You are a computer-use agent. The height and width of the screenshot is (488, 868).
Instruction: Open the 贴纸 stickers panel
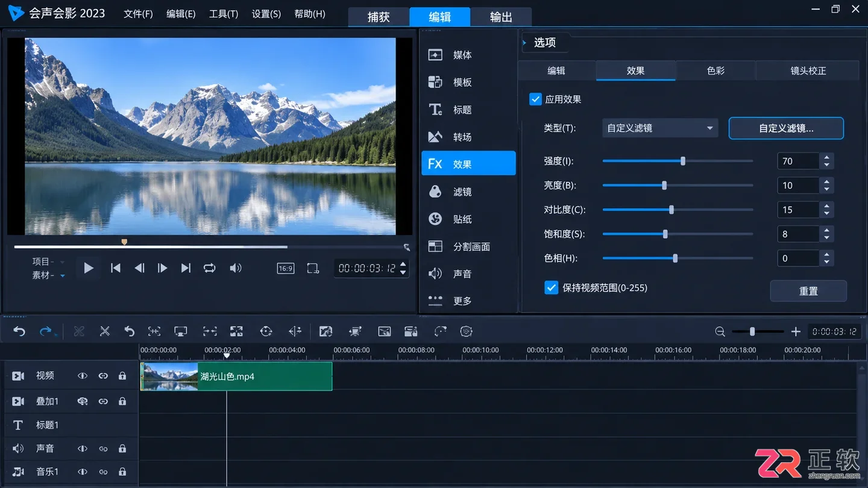click(x=468, y=219)
